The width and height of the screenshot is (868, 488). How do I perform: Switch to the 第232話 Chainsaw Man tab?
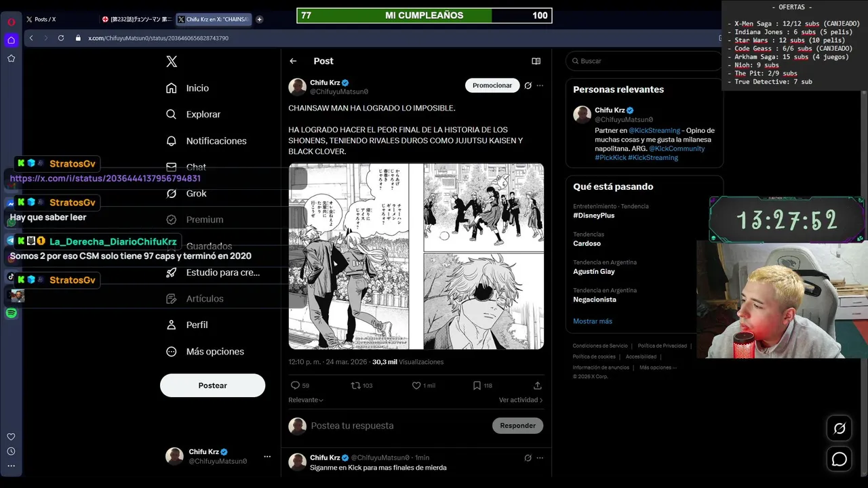tap(136, 19)
